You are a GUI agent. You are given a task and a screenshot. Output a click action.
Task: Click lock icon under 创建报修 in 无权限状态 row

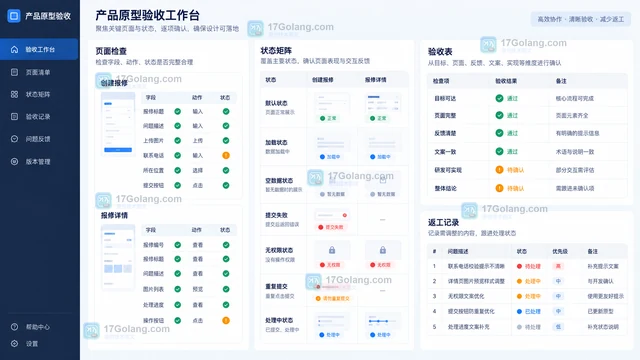coord(332,250)
